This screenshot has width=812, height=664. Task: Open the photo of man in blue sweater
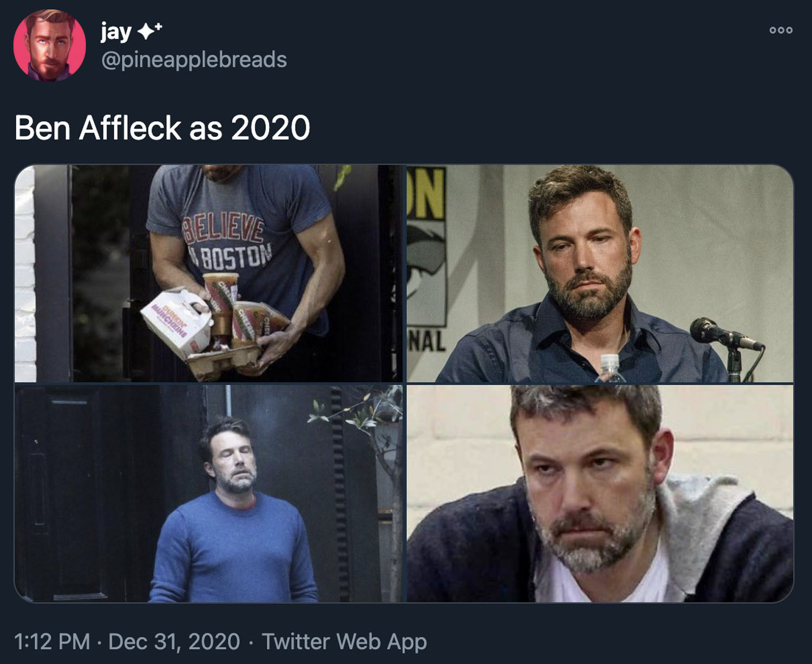pos(208,493)
